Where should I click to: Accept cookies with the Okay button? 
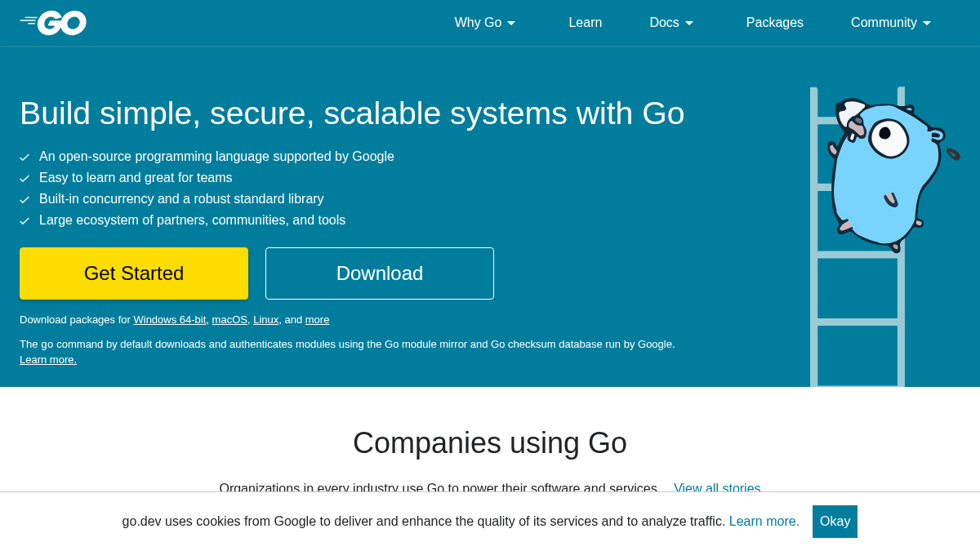tap(835, 522)
